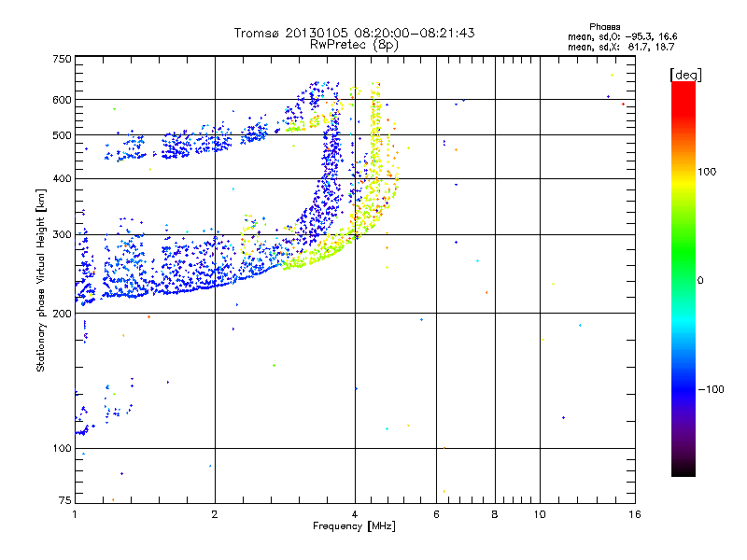Click the 6 MHz frequency tick label

[436, 514]
